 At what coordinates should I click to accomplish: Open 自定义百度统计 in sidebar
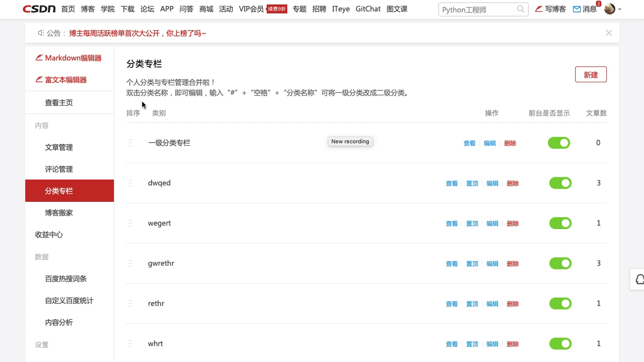(69, 301)
